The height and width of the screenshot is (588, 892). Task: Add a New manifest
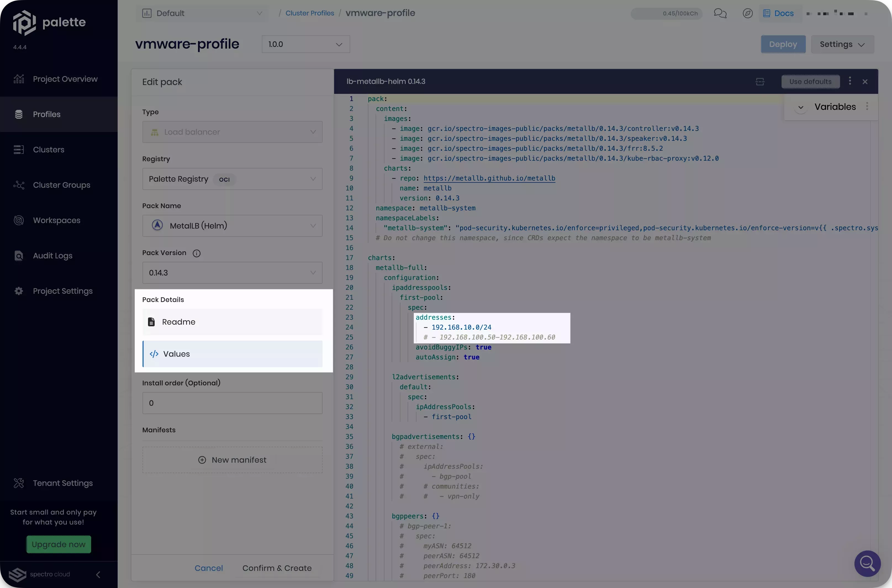pyautogui.click(x=232, y=460)
